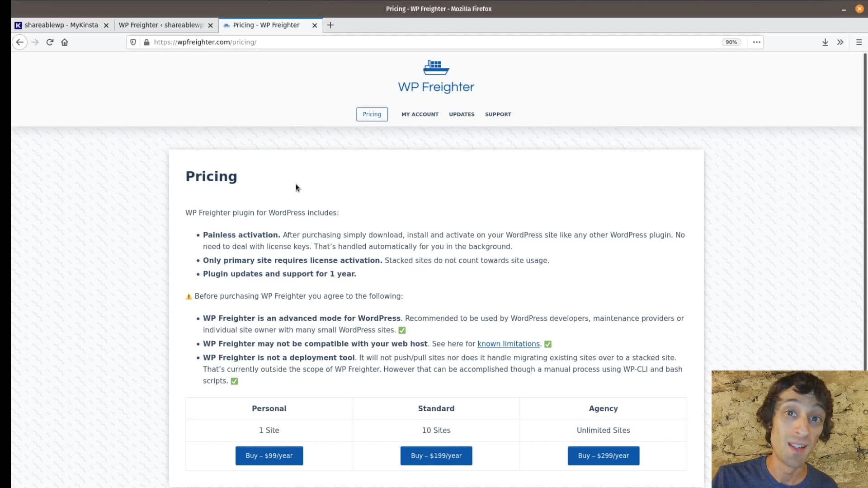This screenshot has width=868, height=488.
Task: Click the presenter webcam thumbnail
Action: coord(789,429)
